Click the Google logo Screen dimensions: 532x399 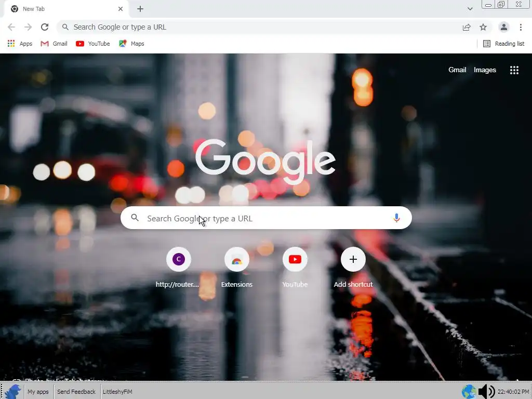pyautogui.click(x=265, y=162)
